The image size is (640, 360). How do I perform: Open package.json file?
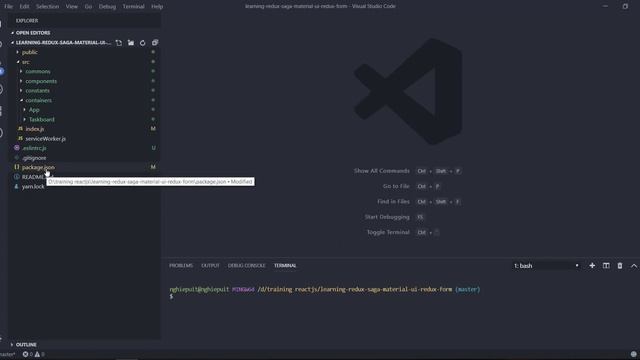38,167
